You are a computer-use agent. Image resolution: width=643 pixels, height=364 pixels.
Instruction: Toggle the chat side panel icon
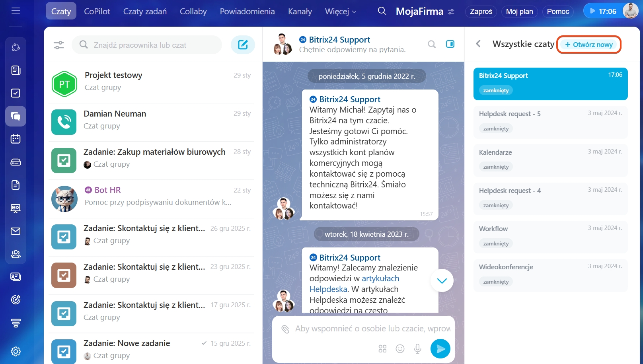pyautogui.click(x=450, y=44)
